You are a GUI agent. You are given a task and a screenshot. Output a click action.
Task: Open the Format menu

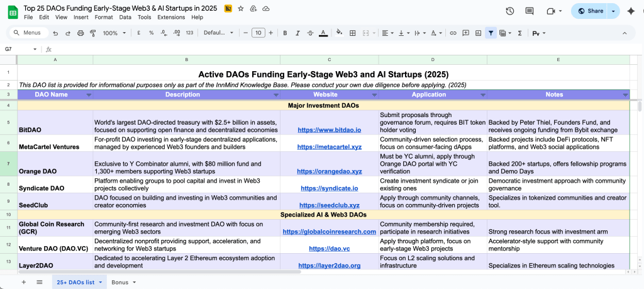click(104, 17)
